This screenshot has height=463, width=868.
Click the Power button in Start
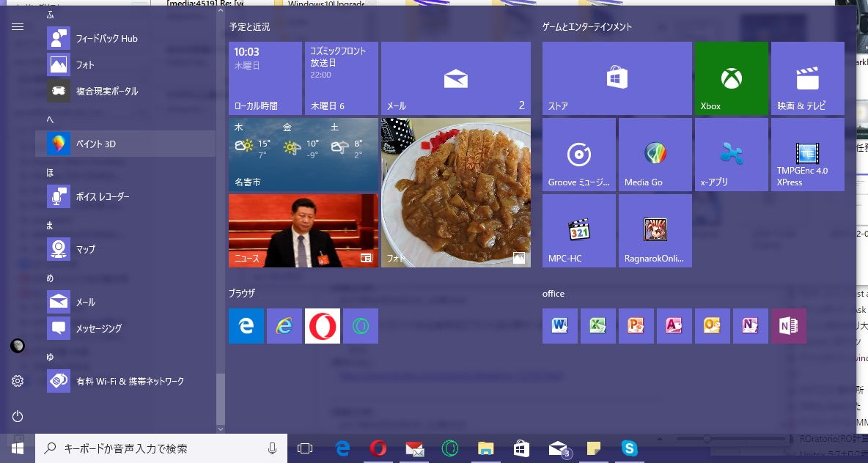click(18, 416)
